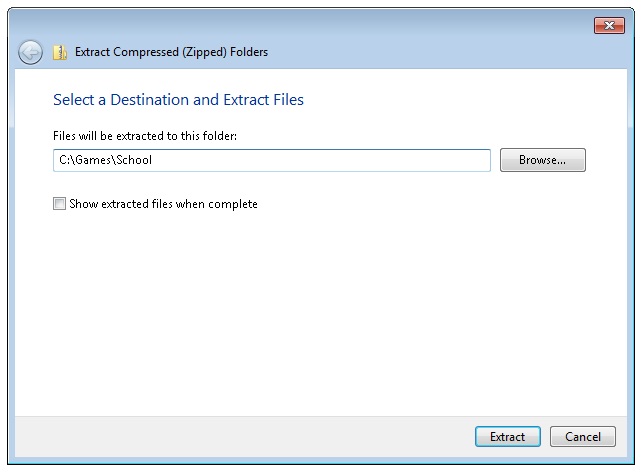The image size is (643, 474).
Task: Click the C:\Games\School path text
Action: tap(105, 160)
